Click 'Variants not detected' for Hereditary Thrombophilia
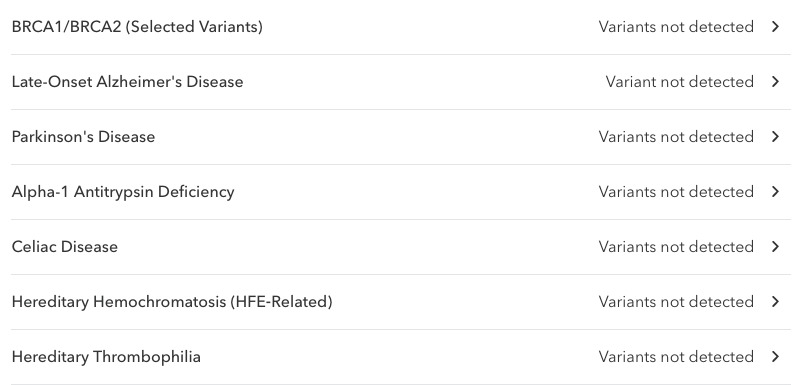The height and width of the screenshot is (385, 804). coord(676,356)
